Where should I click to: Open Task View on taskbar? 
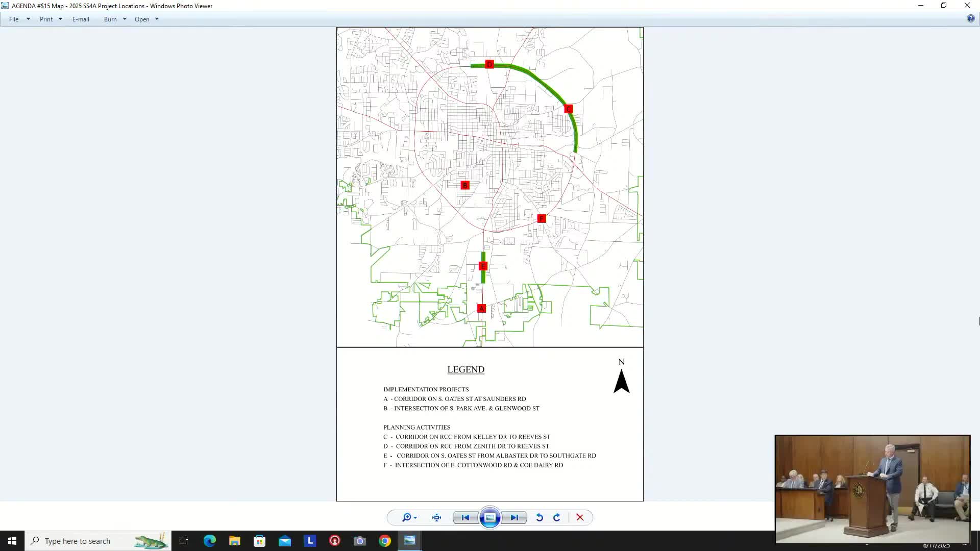(x=184, y=541)
